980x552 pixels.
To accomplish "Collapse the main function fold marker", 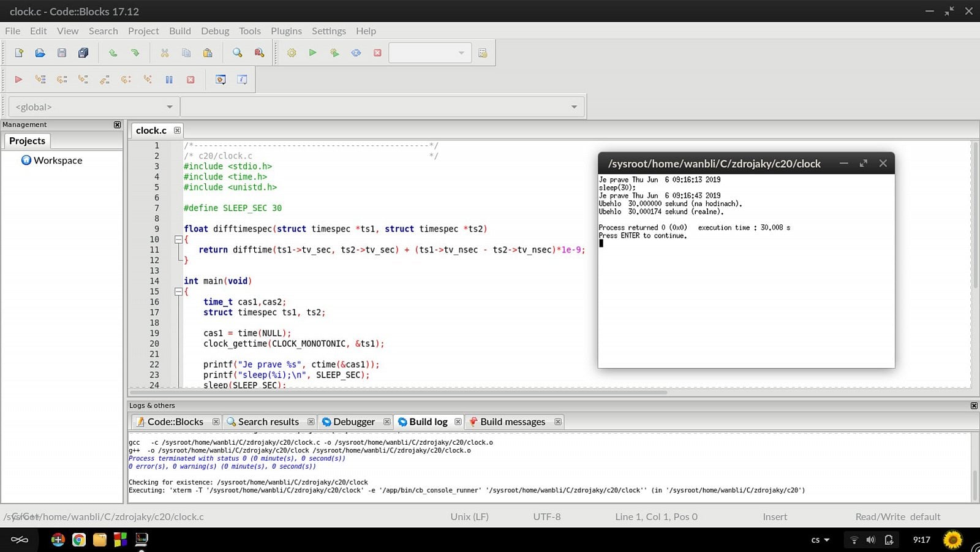I will click(x=178, y=292).
